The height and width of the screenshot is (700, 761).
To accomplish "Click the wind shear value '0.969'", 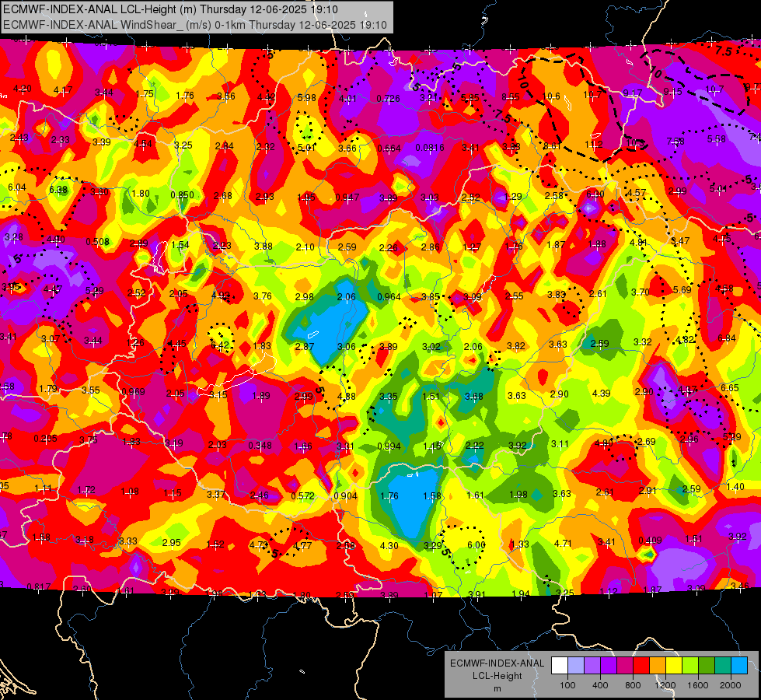I will pos(133,392).
